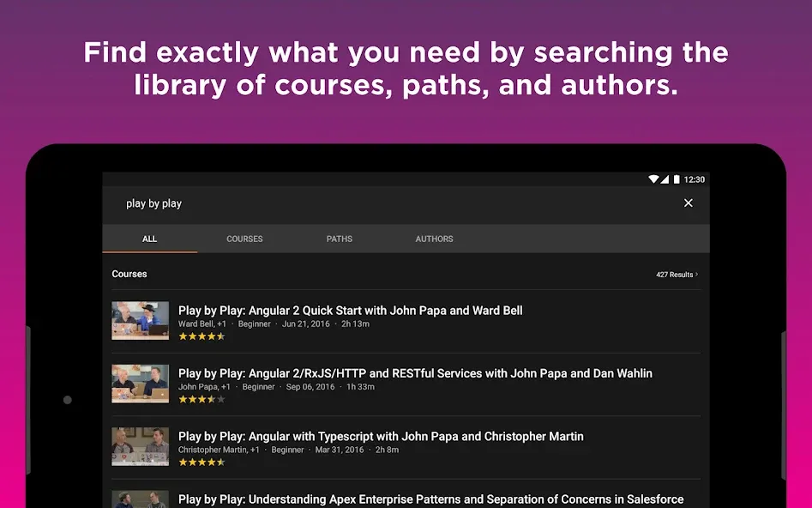Viewport: 812px width, 508px height.
Task: Clear the search with the X icon
Action: [x=689, y=203]
